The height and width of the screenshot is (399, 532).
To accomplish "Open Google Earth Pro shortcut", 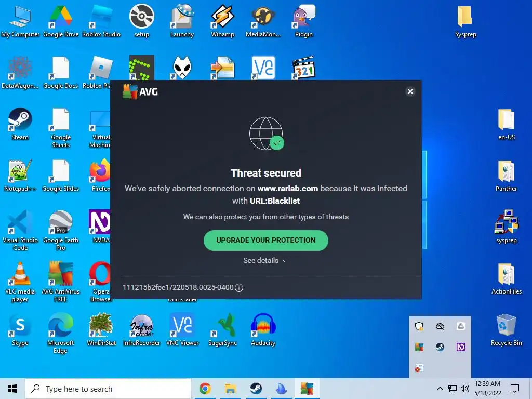I will tap(61, 231).
